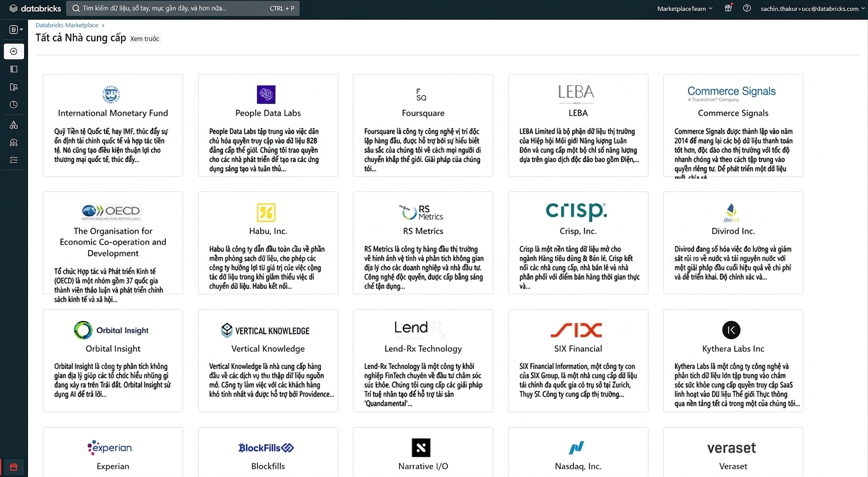
Task: Click the Divirod droplet logo
Action: (731, 212)
